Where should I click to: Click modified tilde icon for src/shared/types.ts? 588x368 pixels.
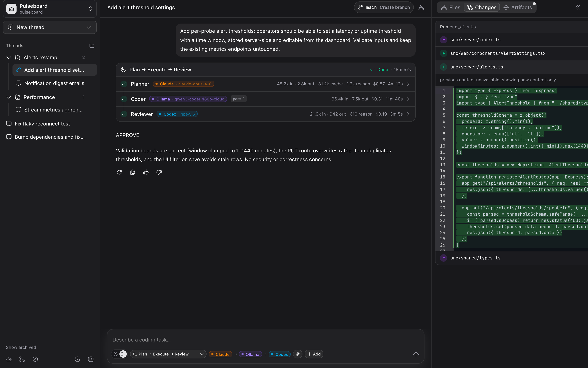(443, 258)
